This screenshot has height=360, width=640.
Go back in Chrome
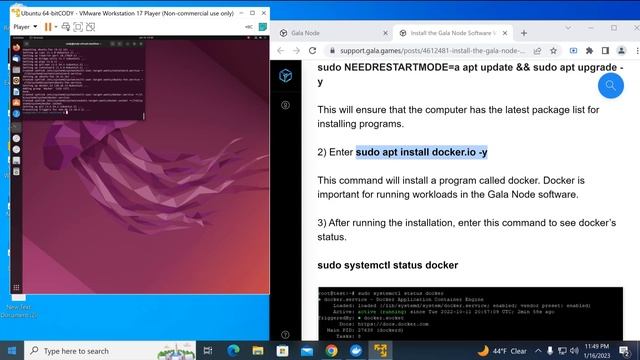(280, 51)
